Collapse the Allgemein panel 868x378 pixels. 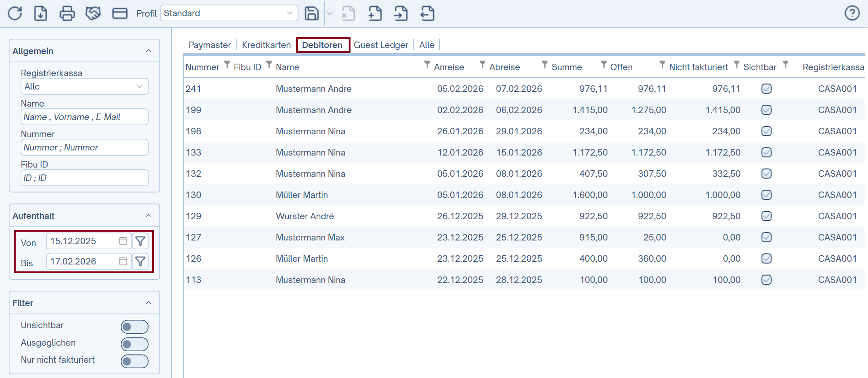click(149, 51)
